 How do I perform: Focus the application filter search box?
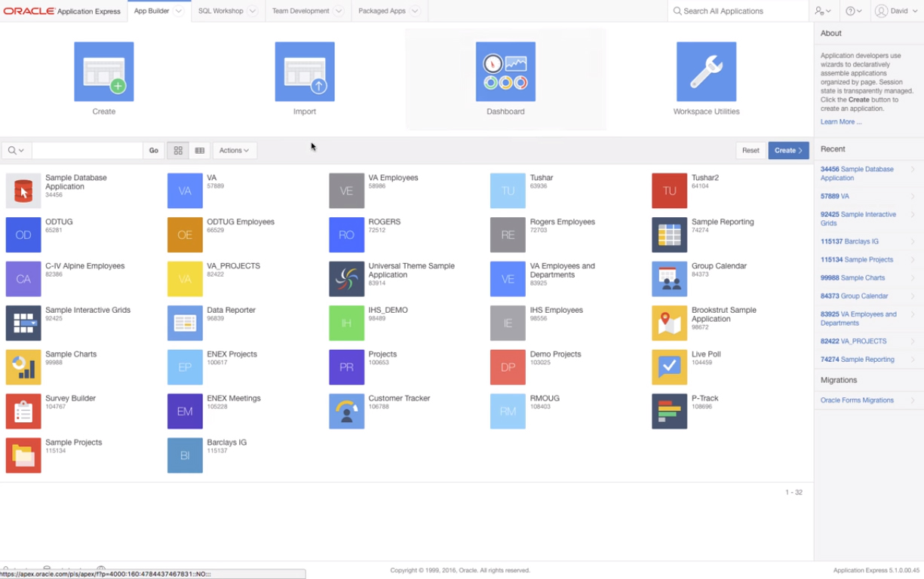87,151
